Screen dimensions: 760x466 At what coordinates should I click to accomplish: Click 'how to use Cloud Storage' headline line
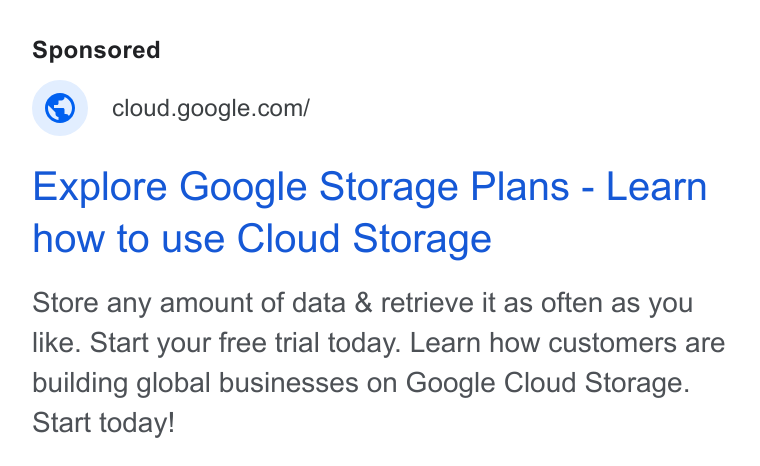coord(262,239)
